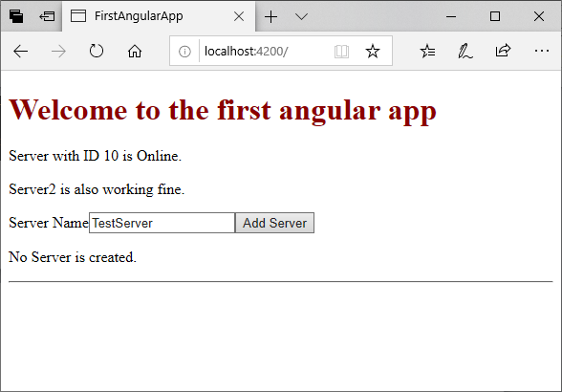
Task: Add page to favorites star
Action: pos(373,51)
